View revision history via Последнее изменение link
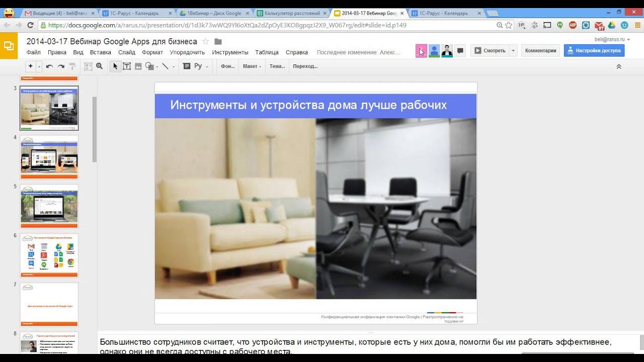The height and width of the screenshot is (362, 644). (359, 52)
